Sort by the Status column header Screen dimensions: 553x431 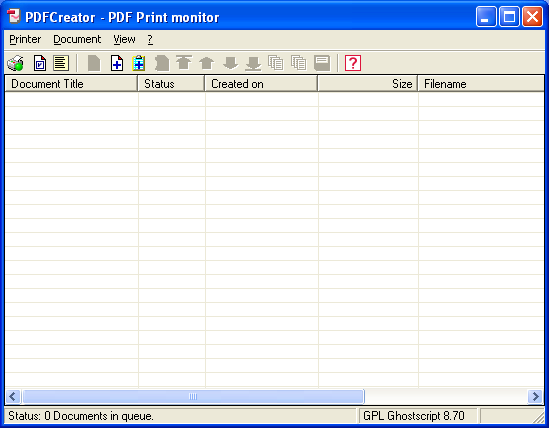coord(171,84)
